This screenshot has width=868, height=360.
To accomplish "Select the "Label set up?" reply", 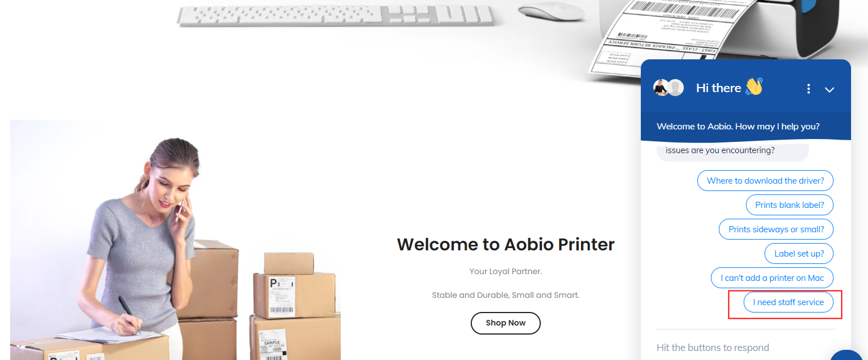I will [x=799, y=254].
